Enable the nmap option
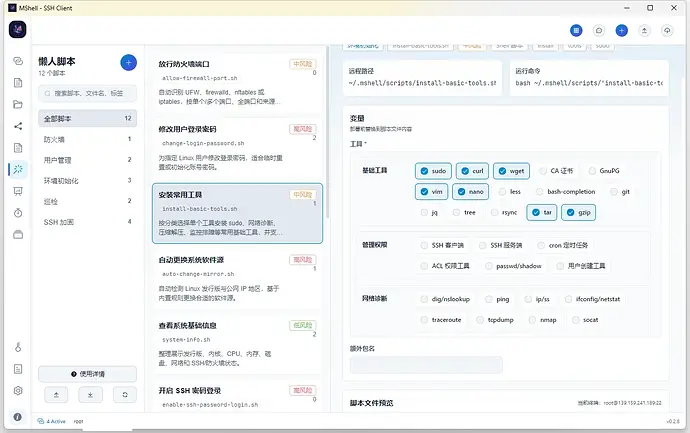The width and height of the screenshot is (690, 433). [x=543, y=320]
